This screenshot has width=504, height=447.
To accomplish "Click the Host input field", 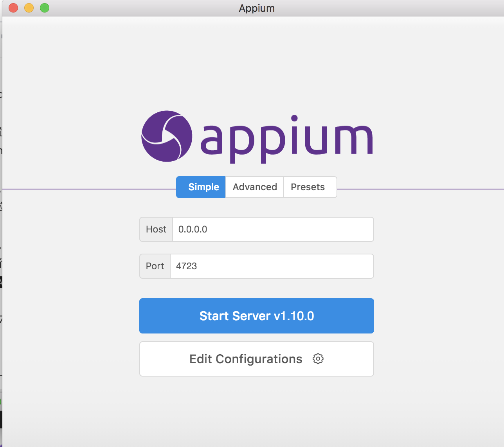I will 273,229.
